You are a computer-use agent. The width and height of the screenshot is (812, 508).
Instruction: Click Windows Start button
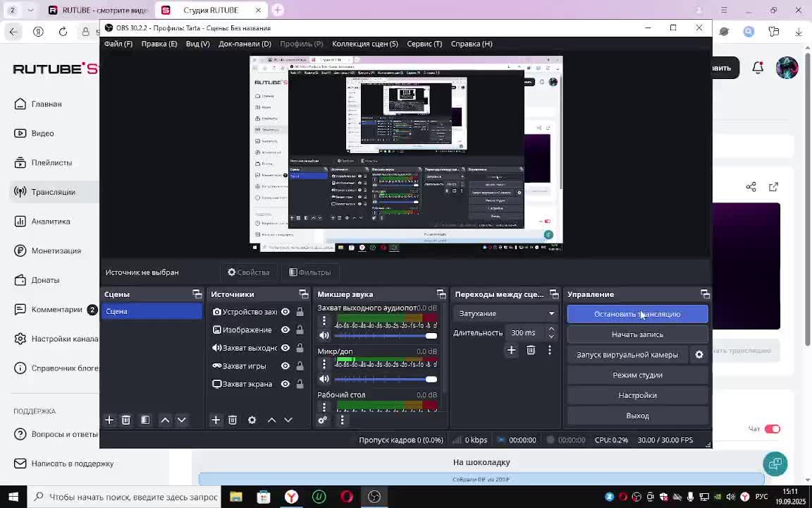13,497
